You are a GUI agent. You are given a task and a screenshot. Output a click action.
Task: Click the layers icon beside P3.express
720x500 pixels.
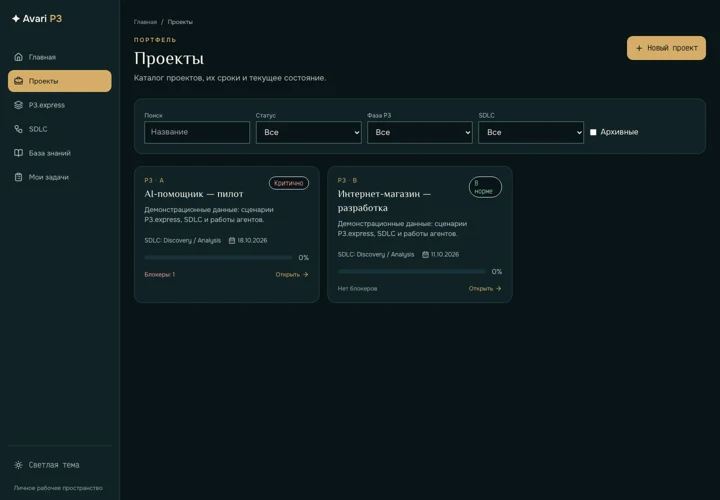coord(18,105)
